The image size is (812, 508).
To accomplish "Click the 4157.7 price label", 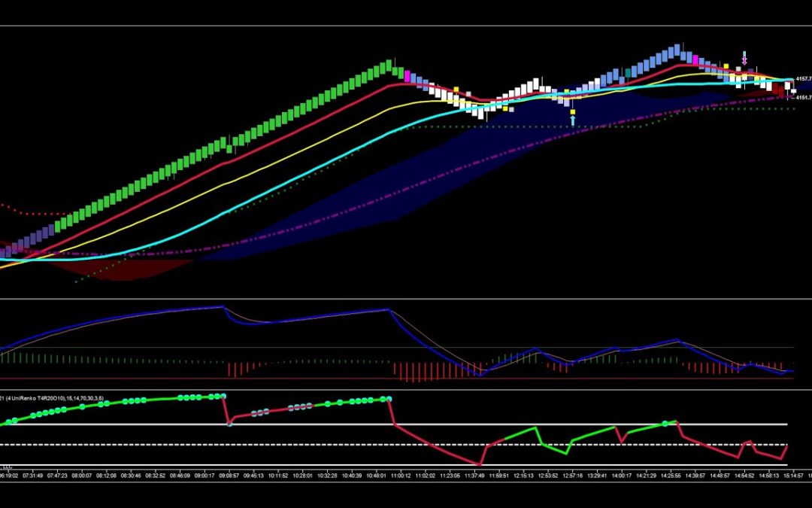I will (x=803, y=79).
